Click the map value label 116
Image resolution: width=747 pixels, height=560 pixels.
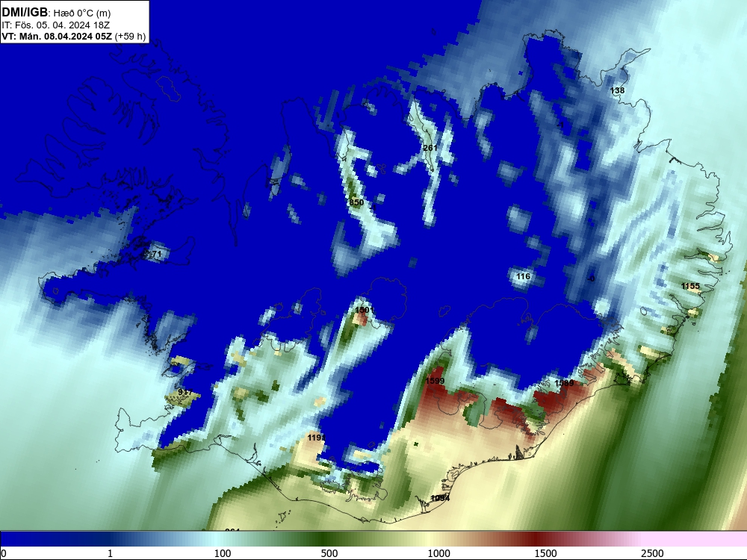[x=523, y=276]
